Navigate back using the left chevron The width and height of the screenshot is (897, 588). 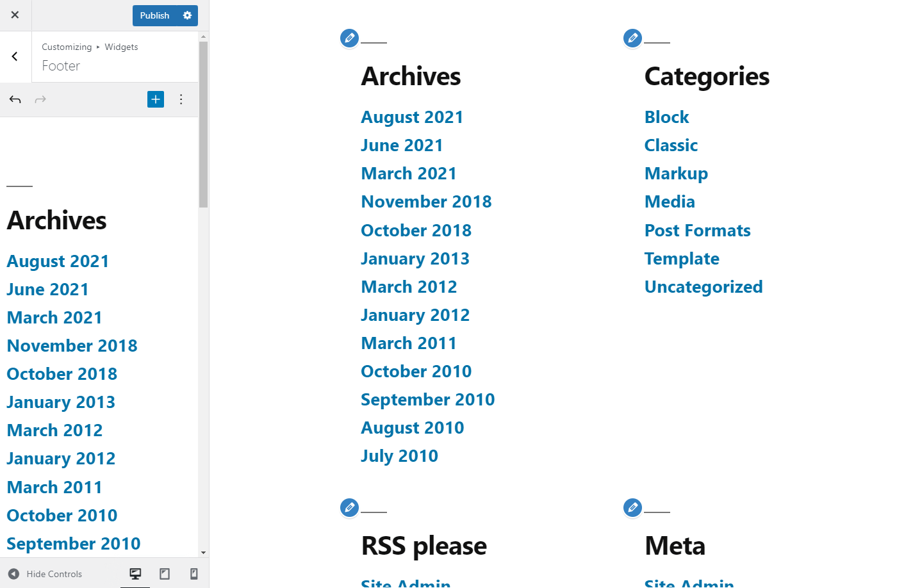tap(15, 56)
